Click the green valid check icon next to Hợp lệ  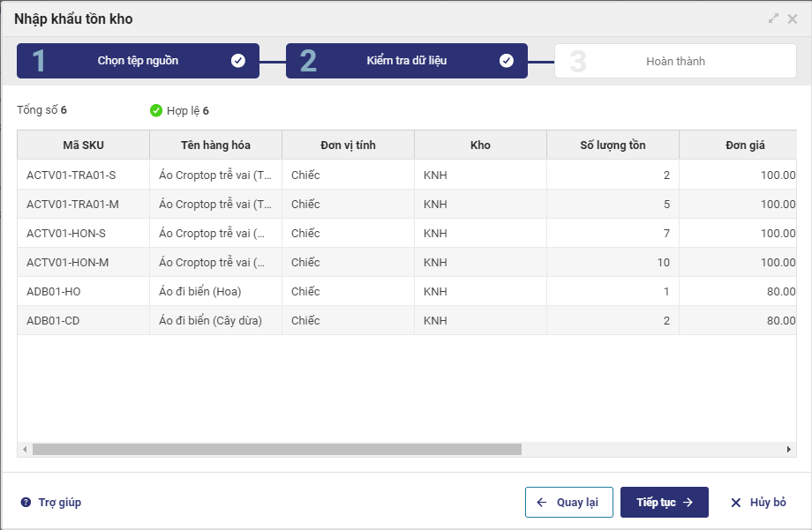click(156, 110)
